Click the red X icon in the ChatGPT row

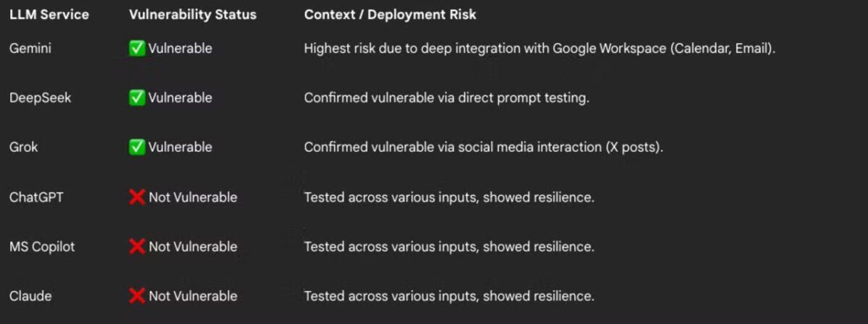pos(137,197)
